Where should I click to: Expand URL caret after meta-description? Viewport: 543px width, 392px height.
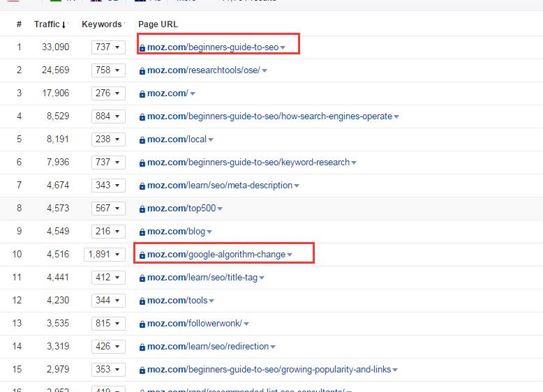point(297,186)
